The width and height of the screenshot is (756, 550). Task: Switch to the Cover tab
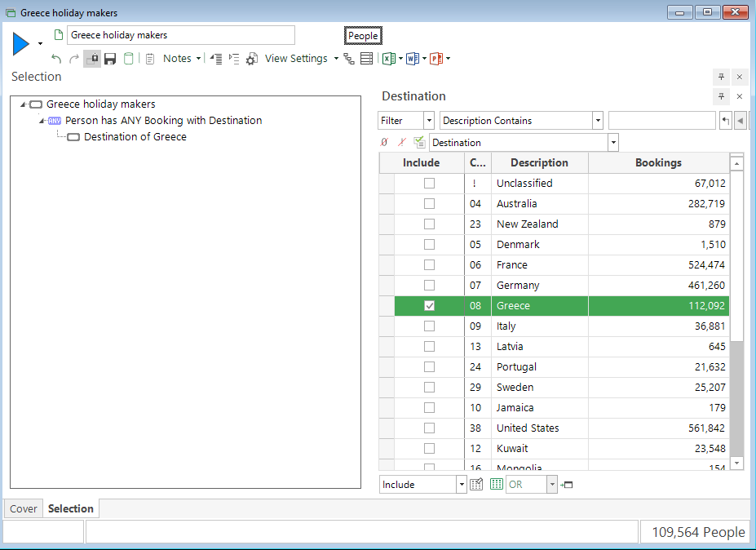[23, 509]
